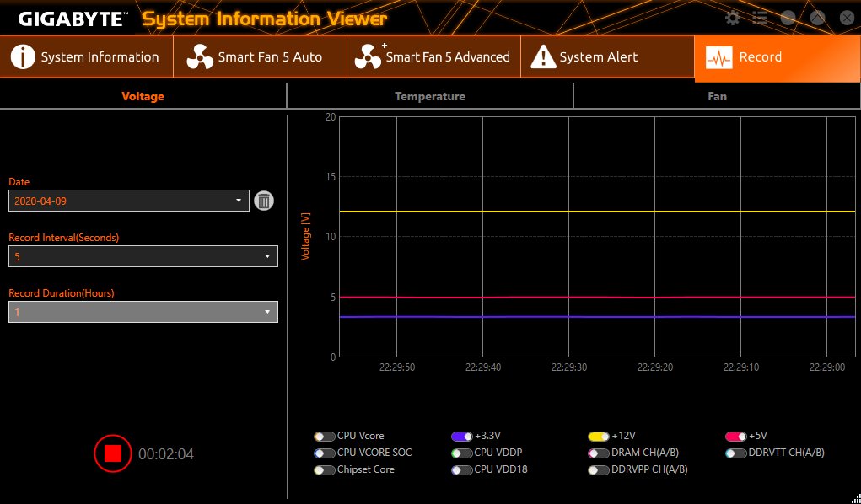Open settings via the gear icon
The width and height of the screenshot is (861, 504).
pos(733,18)
